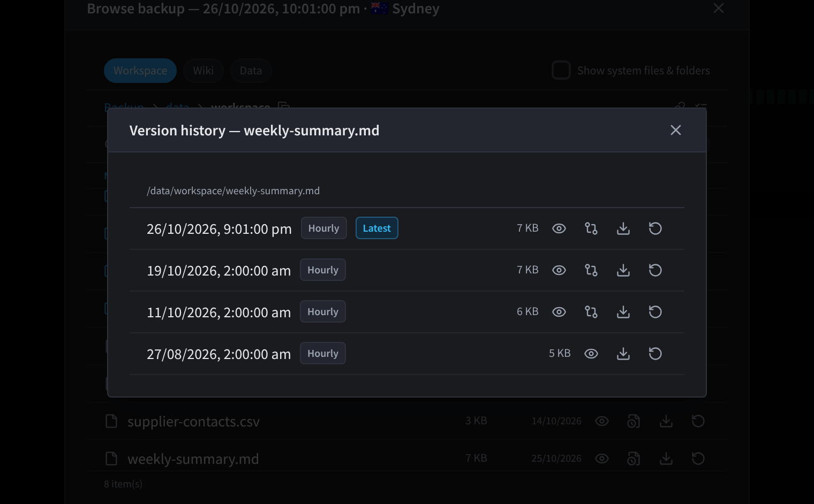Preview weekly-summary.md in background list
The width and height of the screenshot is (814, 504).
[x=602, y=459]
